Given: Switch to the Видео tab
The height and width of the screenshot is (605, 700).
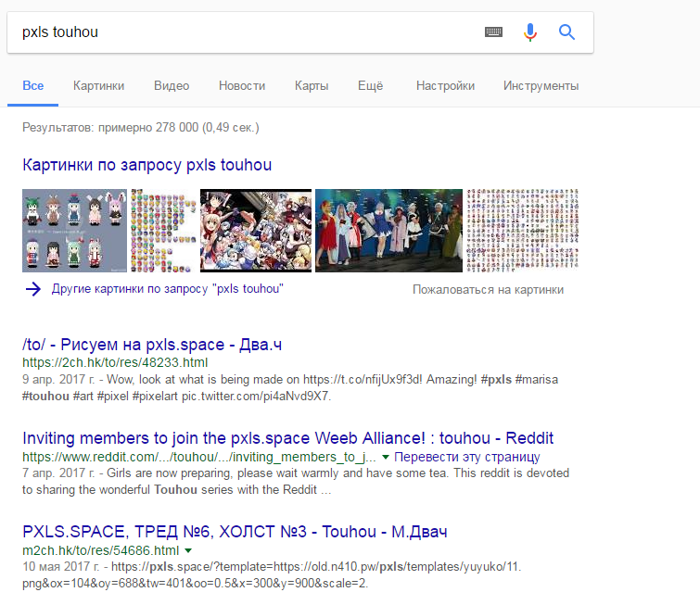Looking at the screenshot, I should click(172, 85).
